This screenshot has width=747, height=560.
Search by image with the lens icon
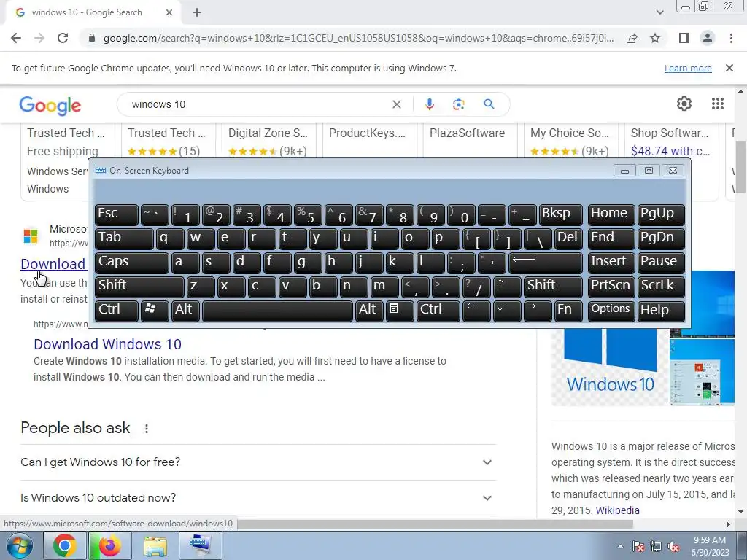tap(458, 104)
